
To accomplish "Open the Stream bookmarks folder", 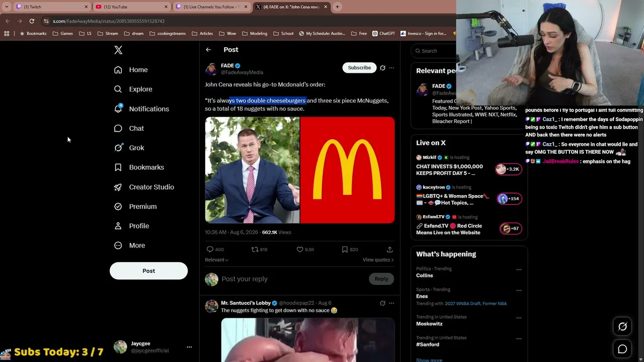I will (x=108, y=34).
